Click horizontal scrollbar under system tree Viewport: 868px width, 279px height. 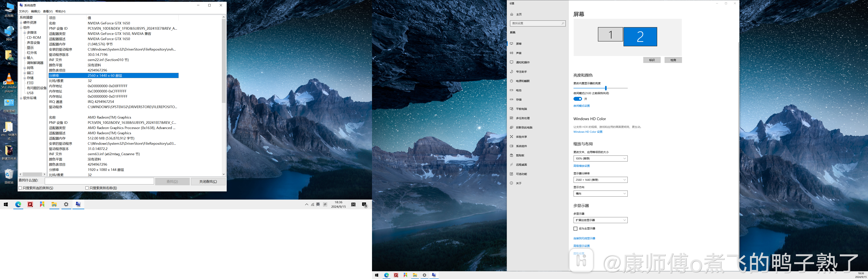32,174
